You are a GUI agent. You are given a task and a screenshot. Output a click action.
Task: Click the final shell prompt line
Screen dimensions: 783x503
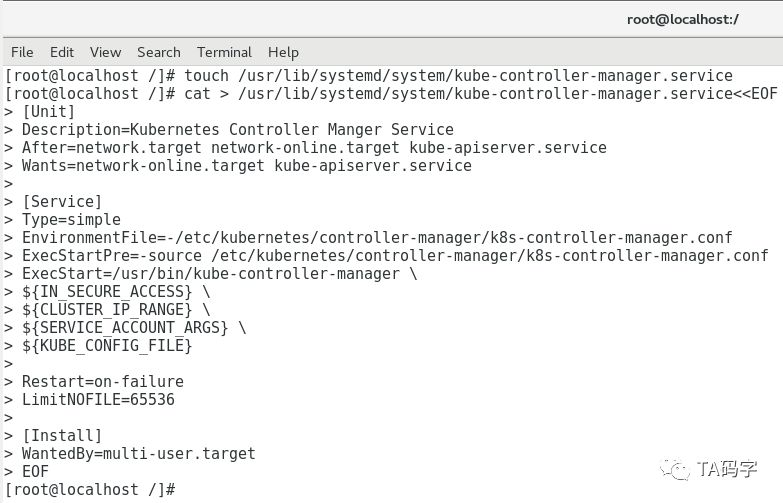(x=90, y=489)
